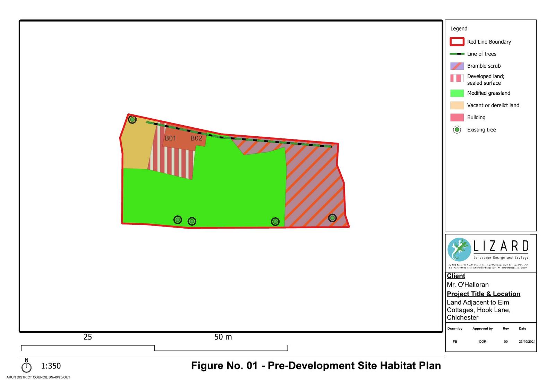Click the north arrow compass icon
Screen dimensions: 555x392
(26, 366)
